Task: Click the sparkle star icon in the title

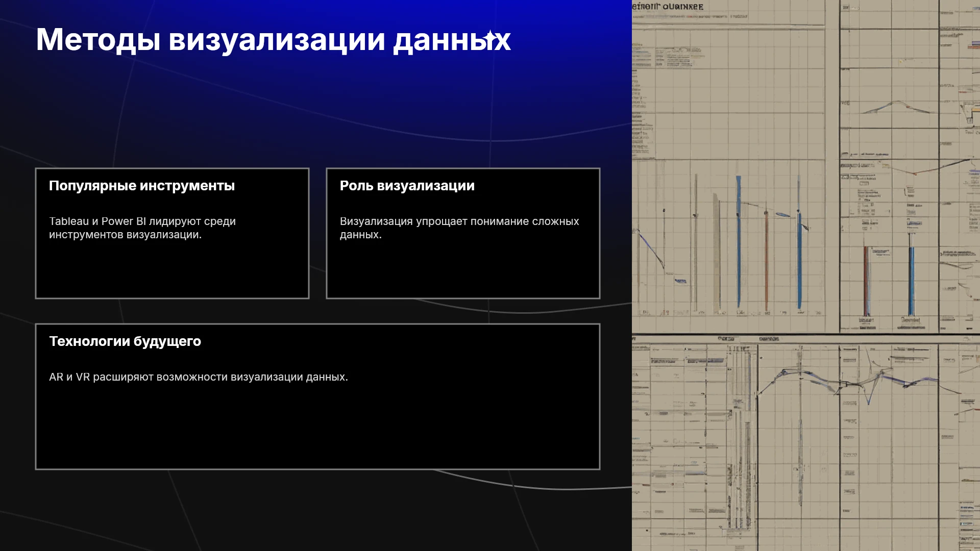Action: [490, 38]
